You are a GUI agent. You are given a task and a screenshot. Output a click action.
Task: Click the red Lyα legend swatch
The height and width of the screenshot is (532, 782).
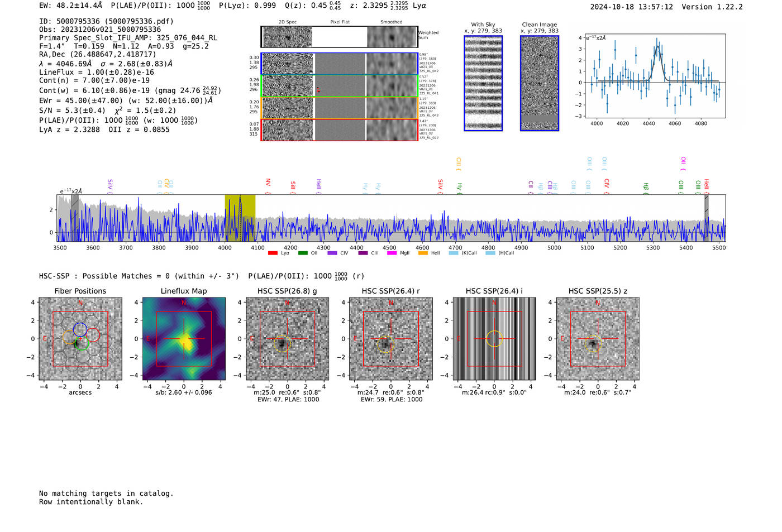(x=273, y=253)
